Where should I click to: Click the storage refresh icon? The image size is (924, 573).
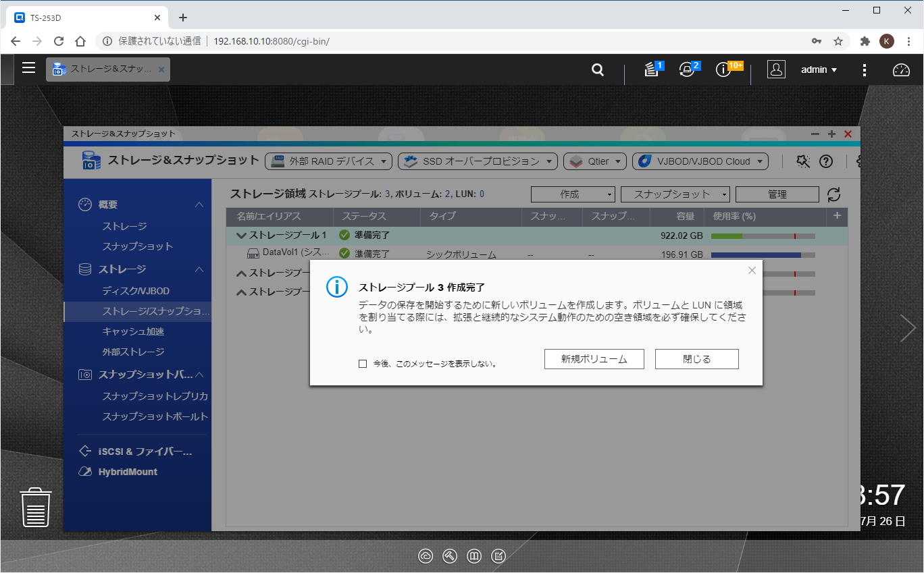(834, 194)
